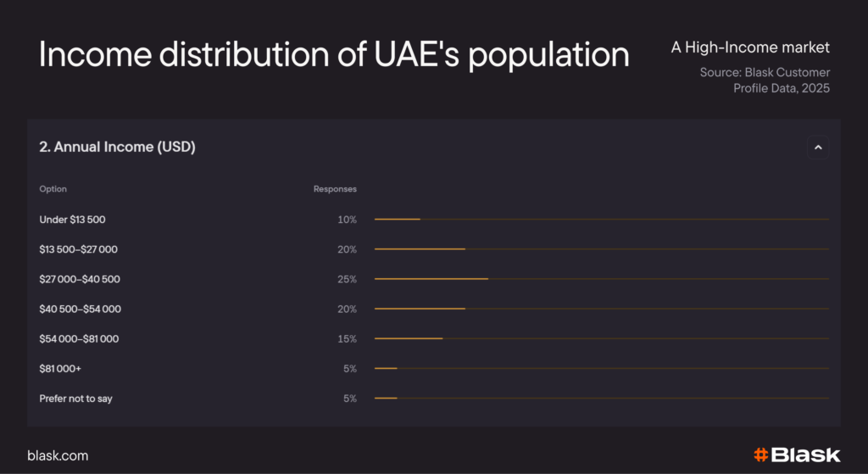
Task: Choose the "$27 000–$40 500" income option
Action: point(80,279)
